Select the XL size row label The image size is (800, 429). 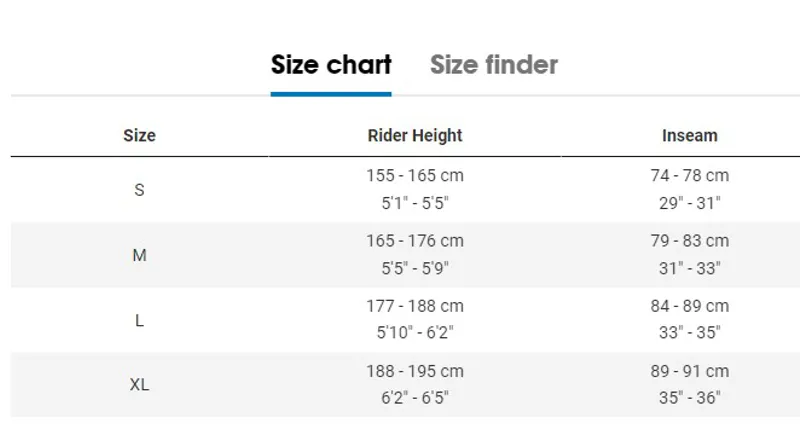coord(139,385)
